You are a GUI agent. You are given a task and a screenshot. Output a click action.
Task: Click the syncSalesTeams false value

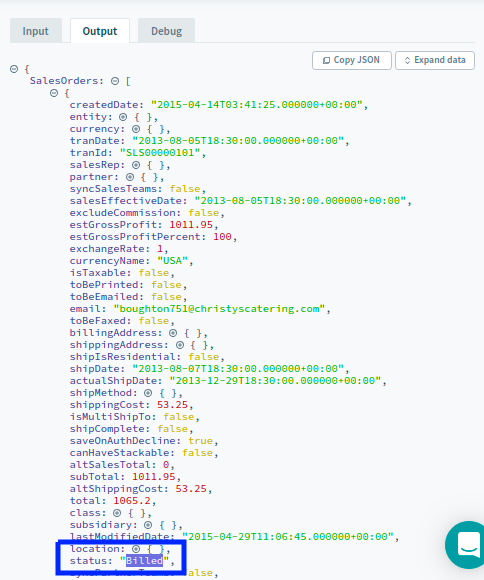pos(185,189)
